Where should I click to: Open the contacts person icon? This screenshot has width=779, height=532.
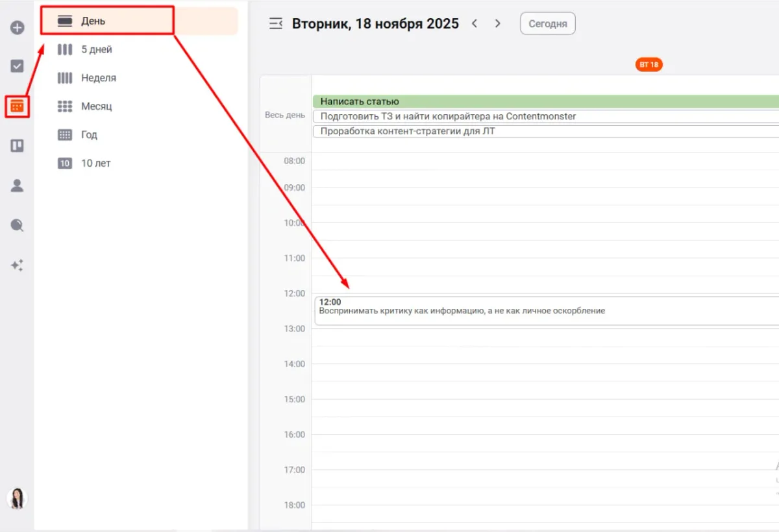click(x=18, y=186)
